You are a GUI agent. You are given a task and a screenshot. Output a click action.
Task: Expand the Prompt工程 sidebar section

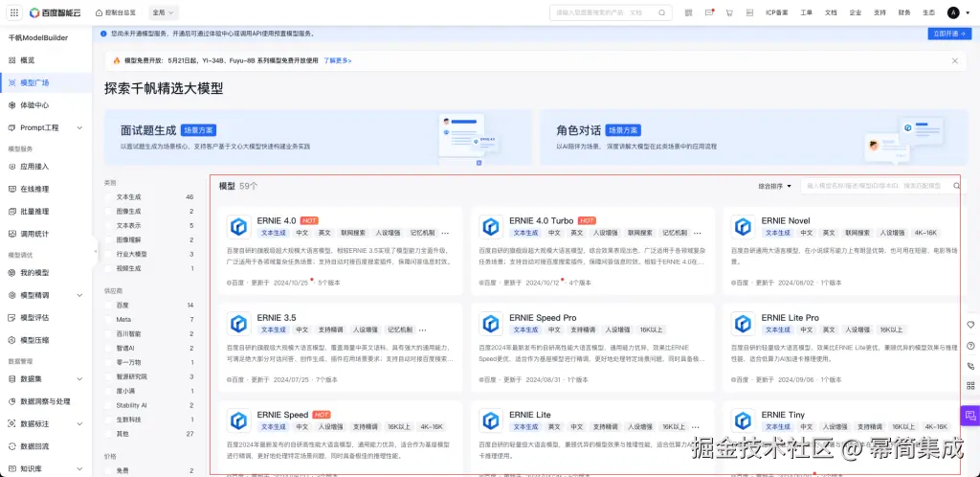[79, 127]
